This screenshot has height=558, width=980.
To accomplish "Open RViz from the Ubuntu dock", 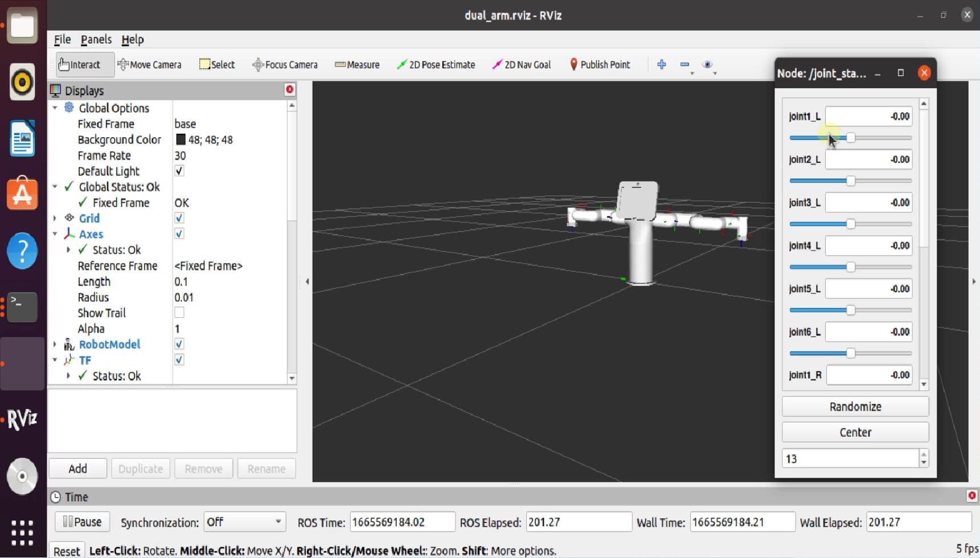I will tap(22, 420).
